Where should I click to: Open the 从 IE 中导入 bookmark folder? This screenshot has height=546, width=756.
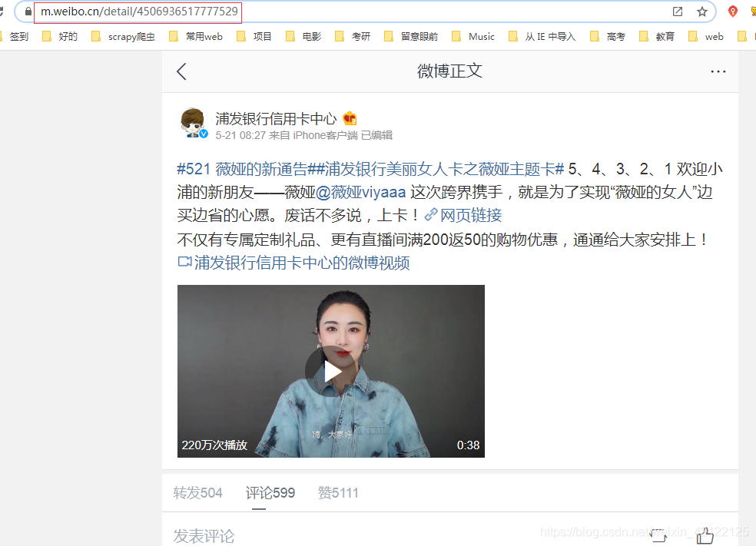pos(550,35)
